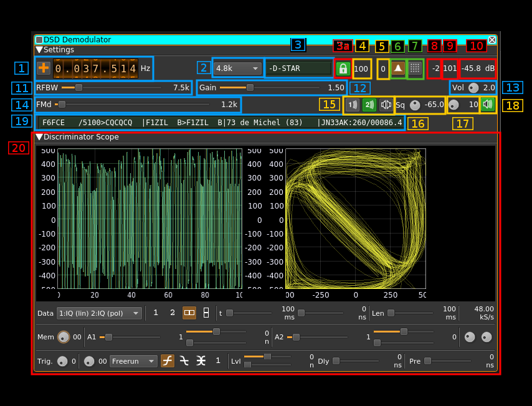Click the A1 amplitude coarse slider handle
532x406 pixels.
(108, 337)
